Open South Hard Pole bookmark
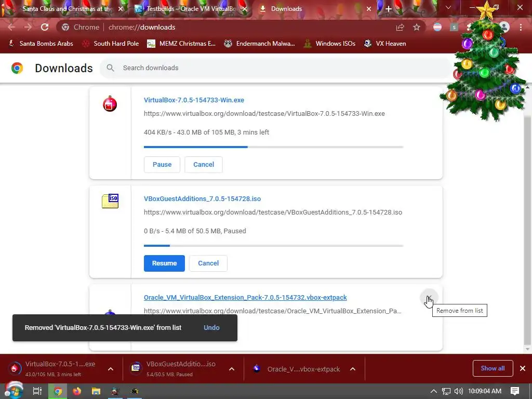Image resolution: width=532 pixels, height=399 pixels. tap(111, 44)
